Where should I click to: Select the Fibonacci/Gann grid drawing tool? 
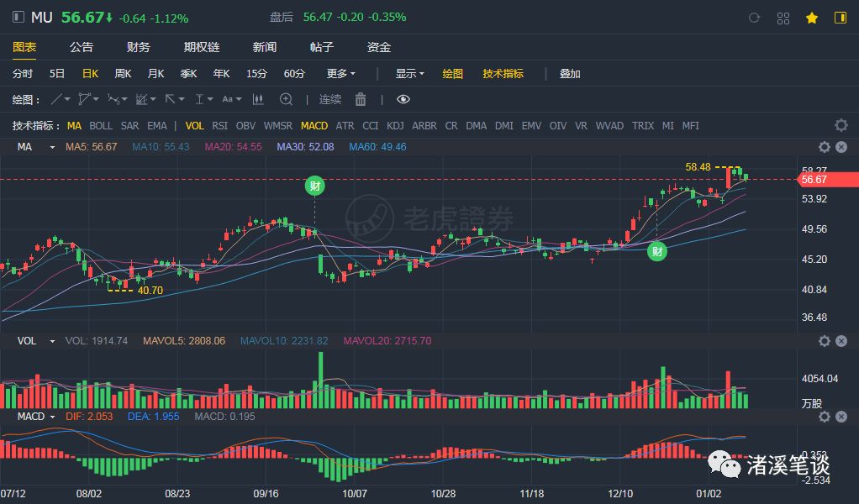141,100
